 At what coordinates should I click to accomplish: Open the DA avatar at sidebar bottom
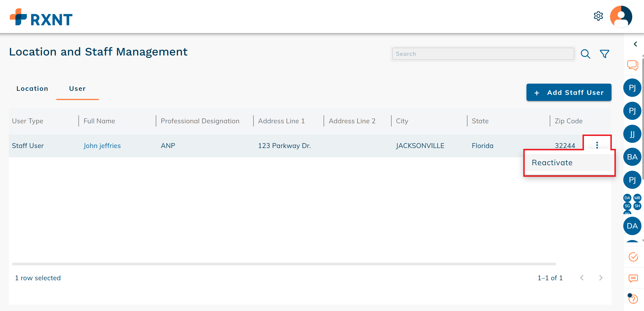point(632,226)
